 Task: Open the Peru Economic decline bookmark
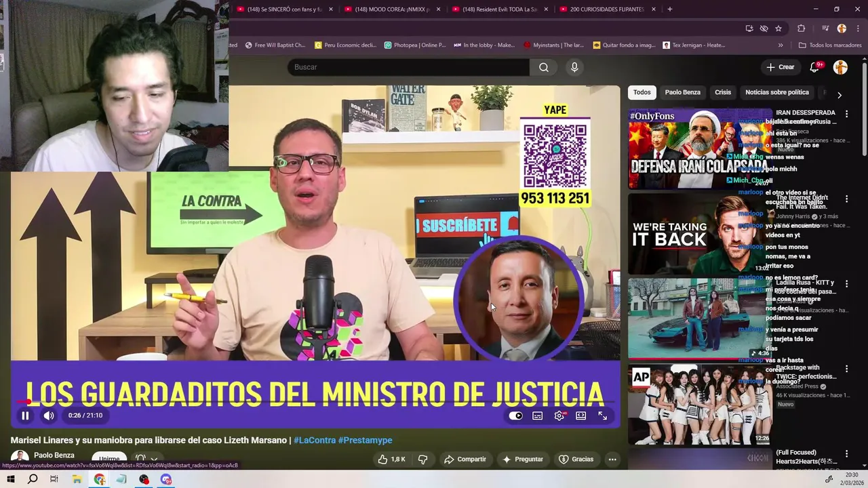(x=346, y=45)
